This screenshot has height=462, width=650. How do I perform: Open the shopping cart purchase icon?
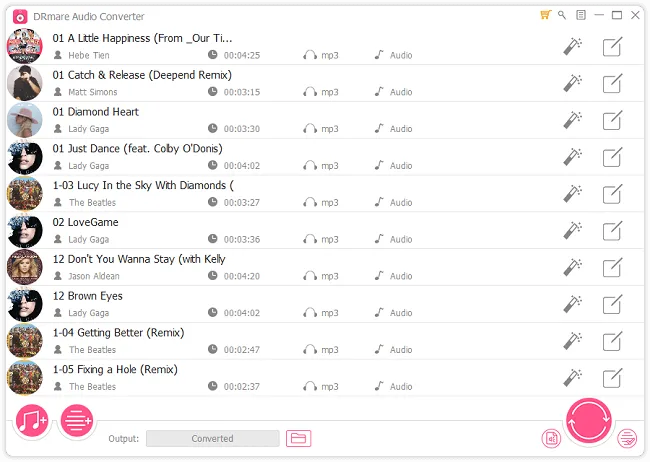tap(546, 15)
